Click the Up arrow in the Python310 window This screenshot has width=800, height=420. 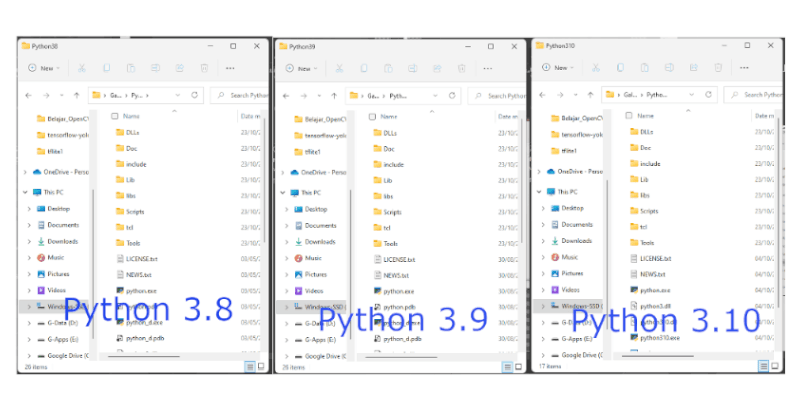(590, 94)
